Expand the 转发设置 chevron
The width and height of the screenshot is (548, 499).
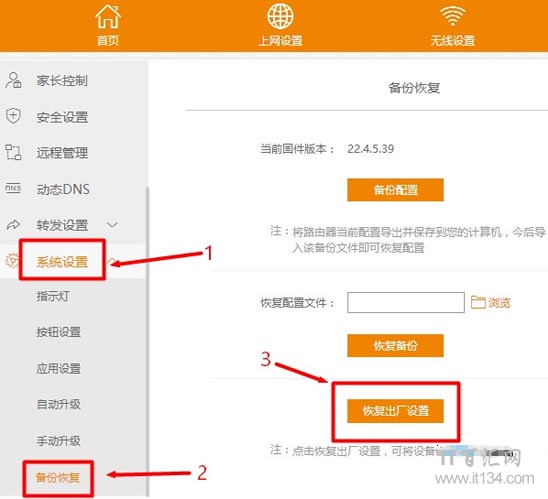[x=112, y=224]
